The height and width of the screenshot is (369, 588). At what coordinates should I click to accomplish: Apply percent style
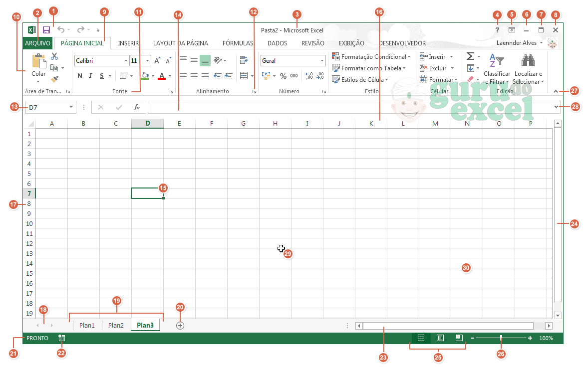(x=283, y=76)
